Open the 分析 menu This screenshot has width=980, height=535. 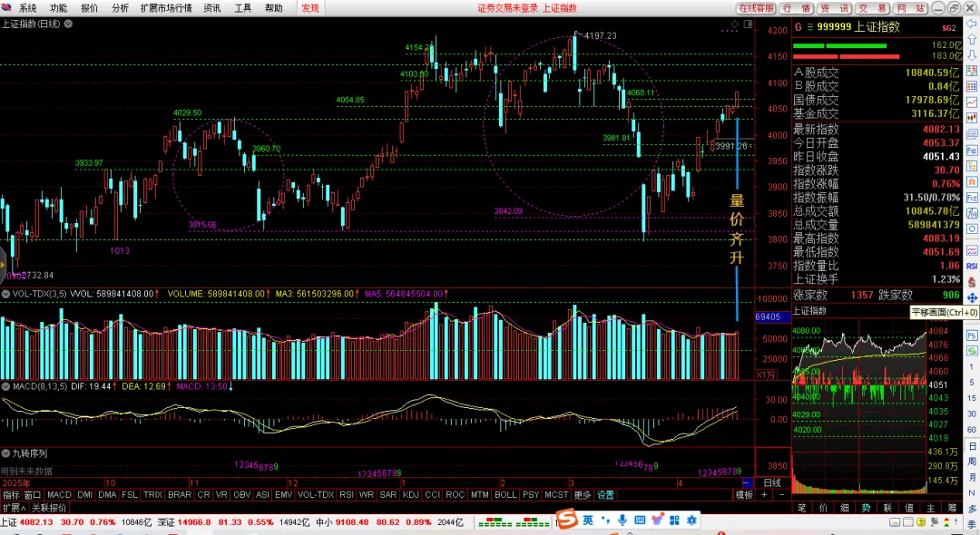(x=120, y=8)
